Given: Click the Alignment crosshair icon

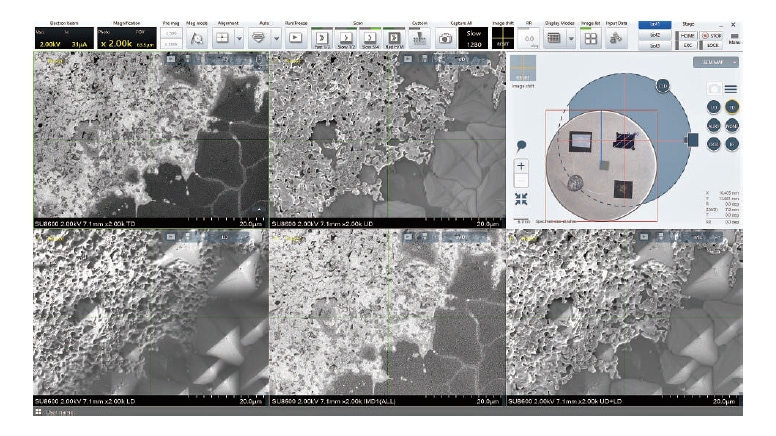Looking at the screenshot, I should pyautogui.click(x=221, y=37).
